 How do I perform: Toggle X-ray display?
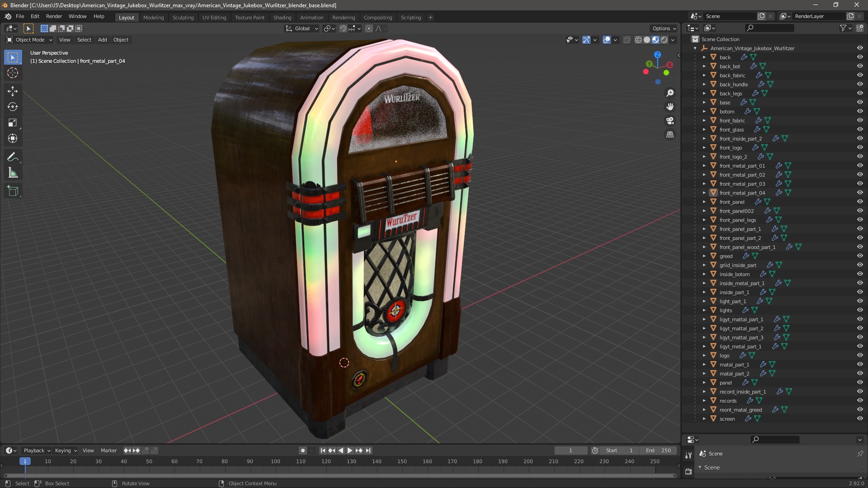point(627,40)
